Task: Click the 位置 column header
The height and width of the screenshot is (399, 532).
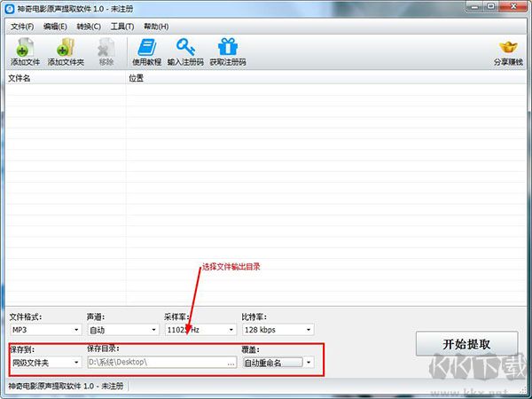Action: (x=325, y=78)
